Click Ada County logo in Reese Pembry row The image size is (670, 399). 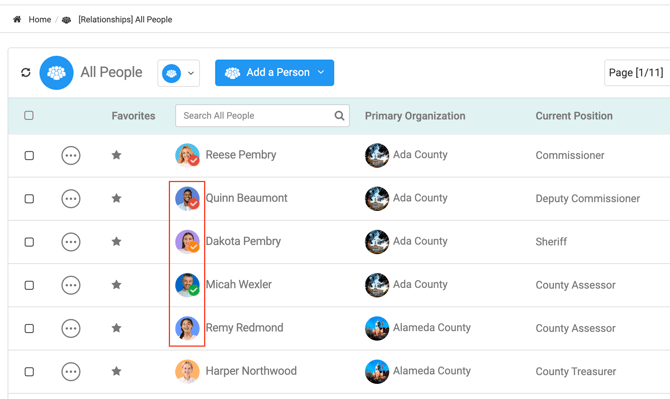point(377,155)
